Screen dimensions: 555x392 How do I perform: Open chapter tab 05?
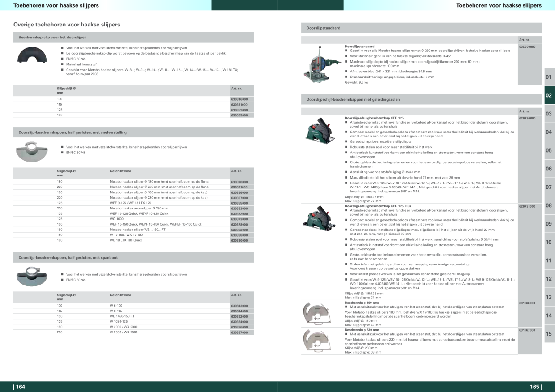click(x=549, y=150)
